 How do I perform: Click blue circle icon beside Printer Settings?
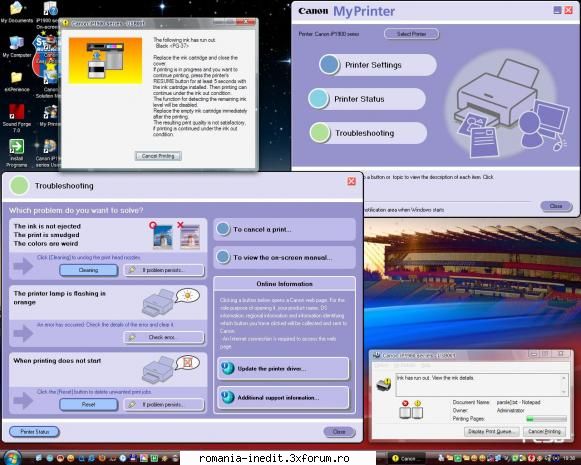329,65
